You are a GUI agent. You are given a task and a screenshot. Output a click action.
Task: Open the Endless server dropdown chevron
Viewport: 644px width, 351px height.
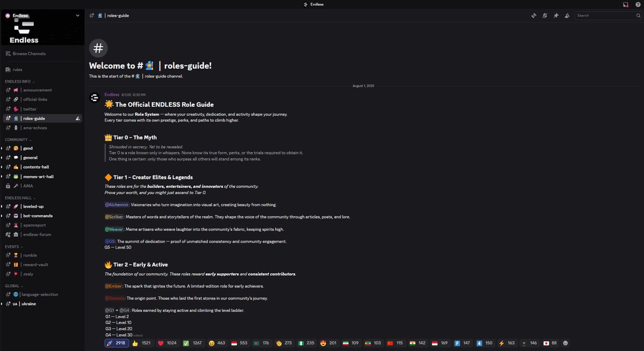(x=77, y=16)
